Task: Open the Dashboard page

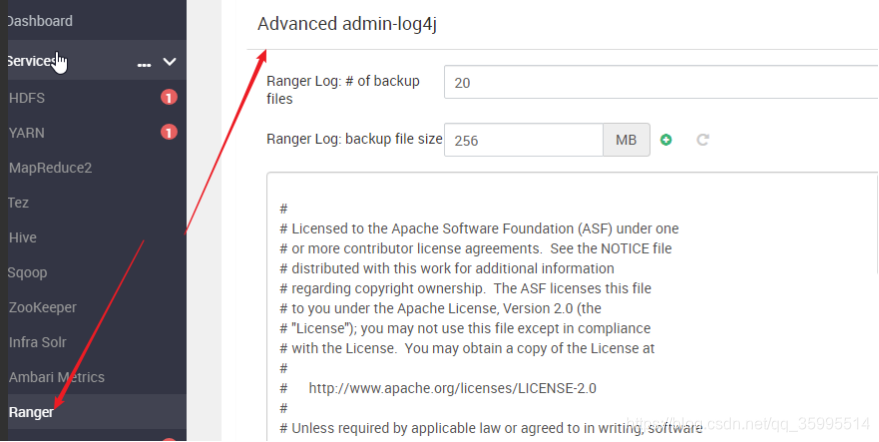Action: tap(39, 21)
